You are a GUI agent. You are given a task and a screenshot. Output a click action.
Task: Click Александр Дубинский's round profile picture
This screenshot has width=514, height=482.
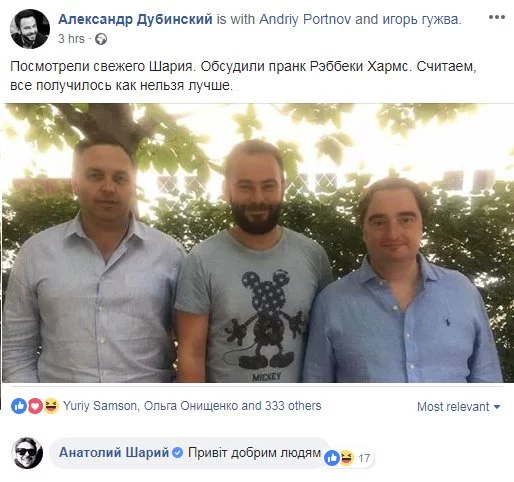click(x=30, y=29)
